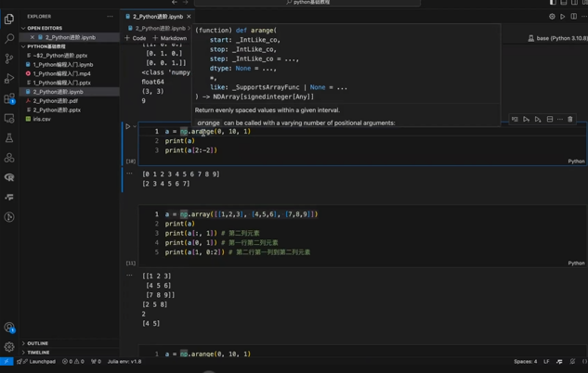The width and height of the screenshot is (588, 373).
Task: Execute cell and below in cell toolbar
Action: [x=538, y=119]
